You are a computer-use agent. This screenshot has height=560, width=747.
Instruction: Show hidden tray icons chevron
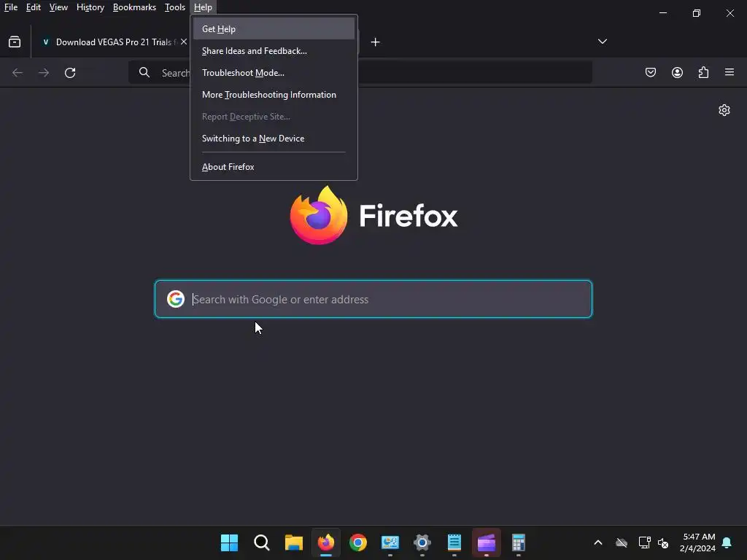pos(598,542)
